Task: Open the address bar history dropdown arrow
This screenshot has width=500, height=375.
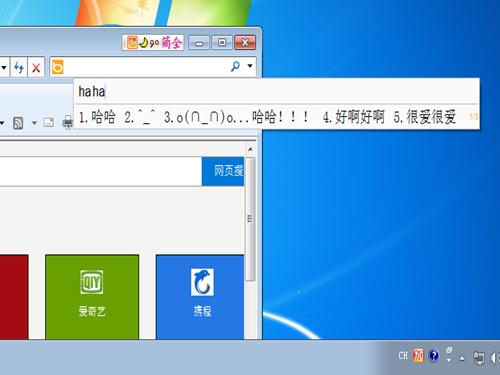Action: pos(4,68)
